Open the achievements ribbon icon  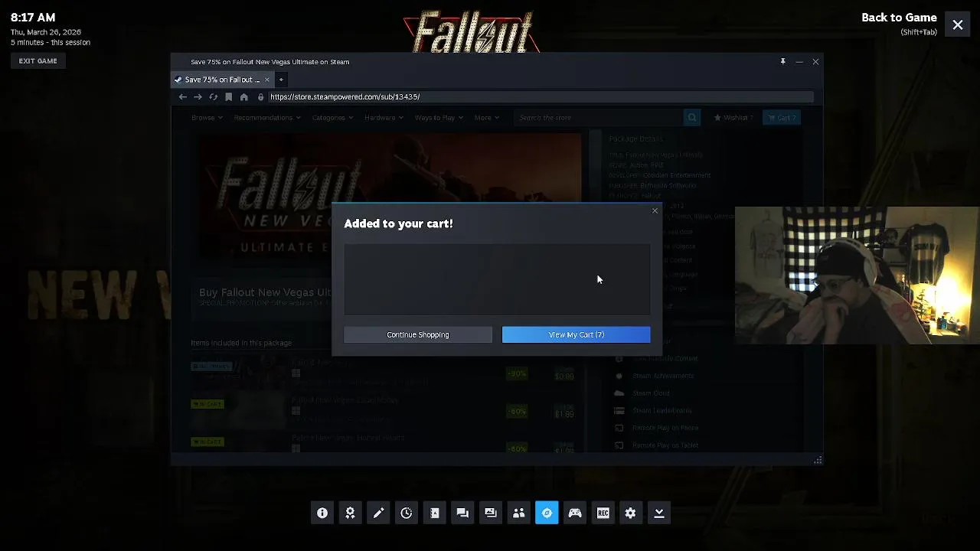350,513
